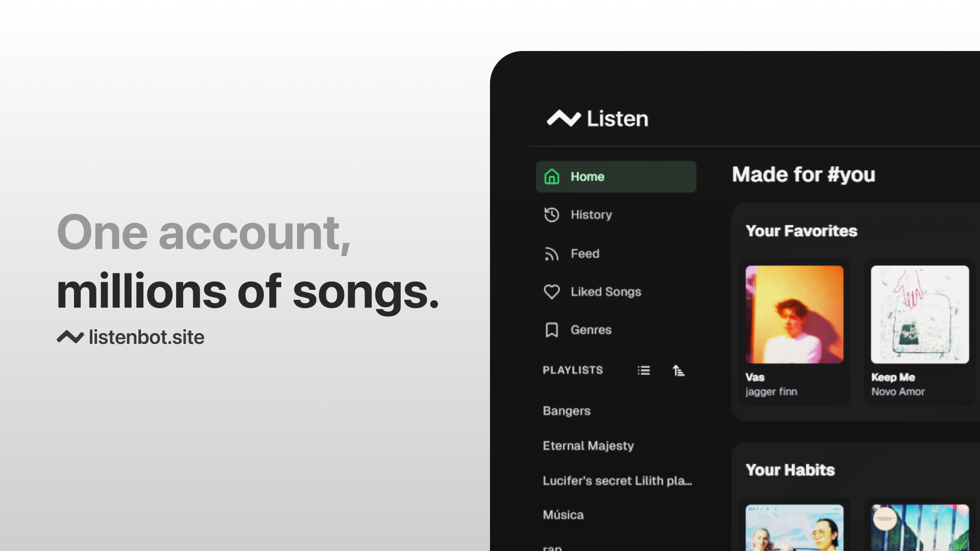980x551 pixels.
Task: Open the Keep Me album cover by Novo Amor
Action: click(x=920, y=314)
